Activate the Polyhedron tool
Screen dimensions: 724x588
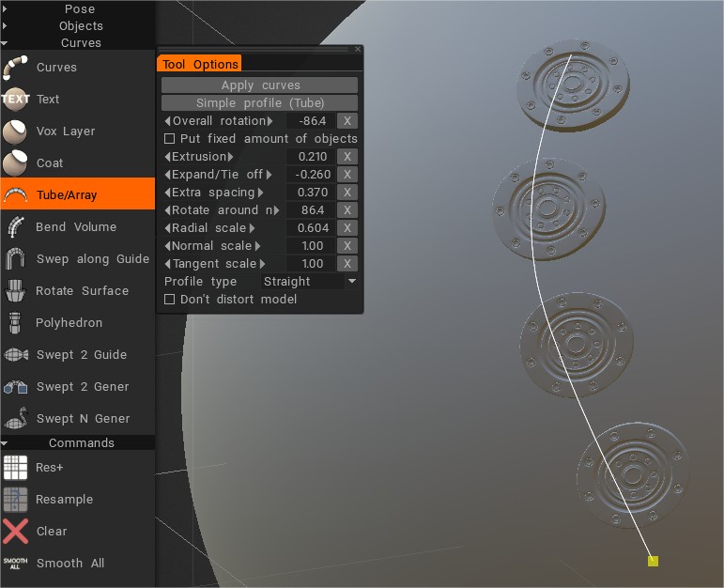[x=15, y=323]
